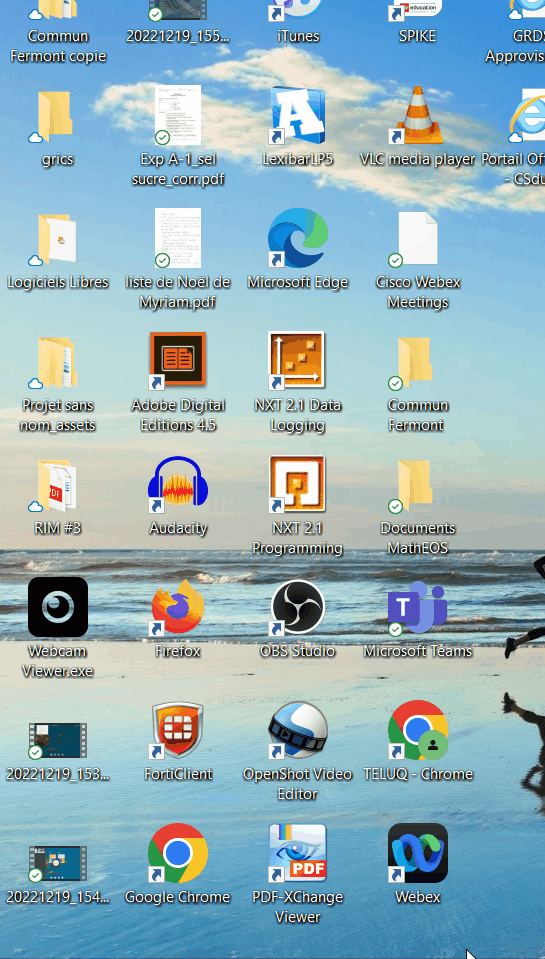Image resolution: width=545 pixels, height=959 pixels.
Task: Click the Portail Of... Internet Explorer shortcut
Action: pyautogui.click(x=526, y=117)
